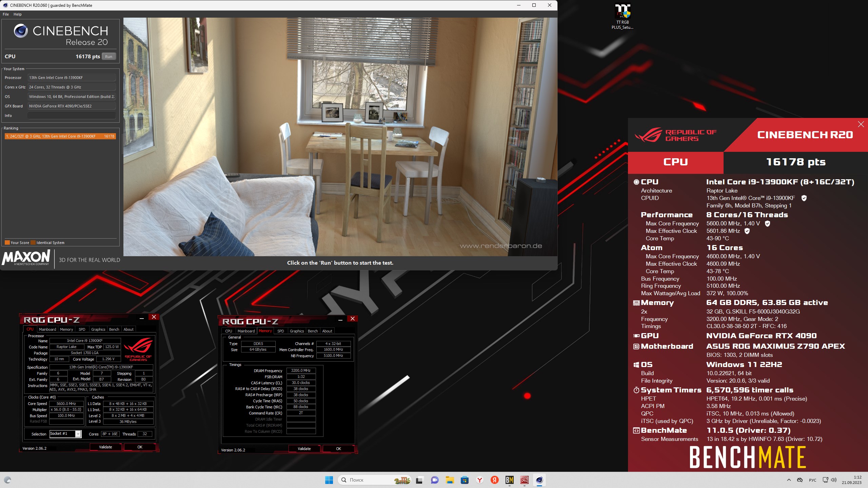Switch to CPU tab in the memory-timings CPU-Z window

(x=229, y=331)
